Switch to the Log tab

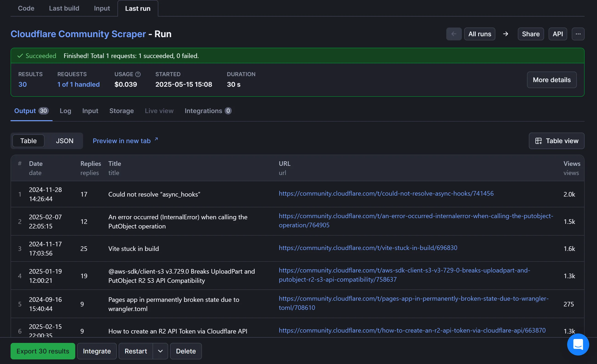(65, 111)
